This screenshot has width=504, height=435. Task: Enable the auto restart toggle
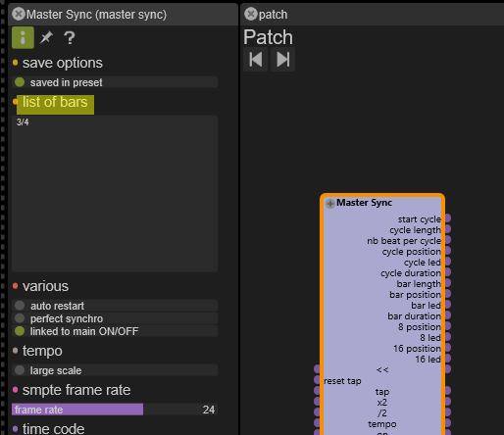[x=115, y=306]
